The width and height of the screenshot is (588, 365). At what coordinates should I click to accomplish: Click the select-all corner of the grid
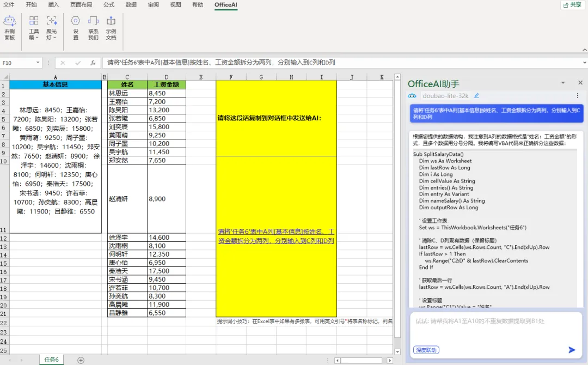click(4, 77)
